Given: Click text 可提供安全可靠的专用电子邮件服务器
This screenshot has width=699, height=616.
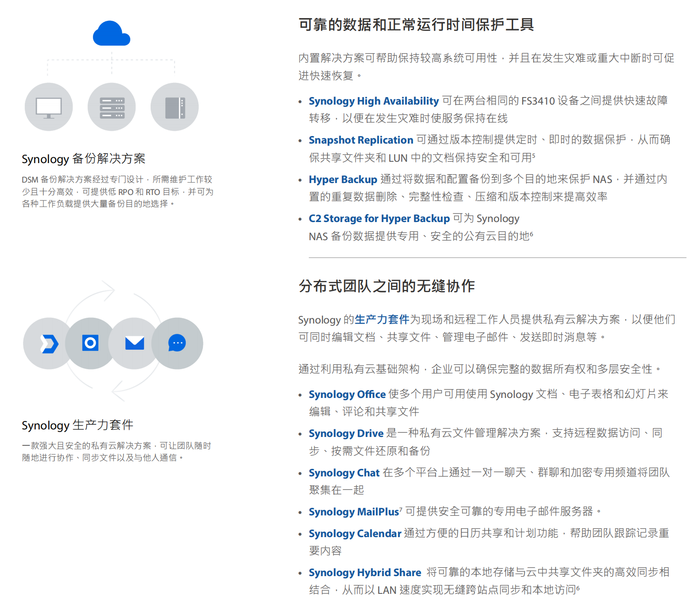Looking at the screenshot, I should click(504, 512).
